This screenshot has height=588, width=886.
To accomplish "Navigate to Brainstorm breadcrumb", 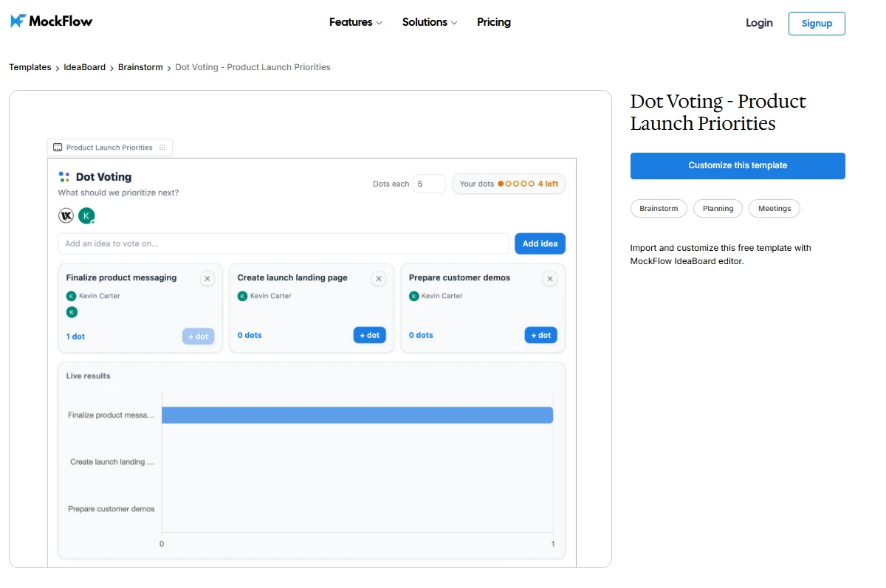I will click(140, 67).
